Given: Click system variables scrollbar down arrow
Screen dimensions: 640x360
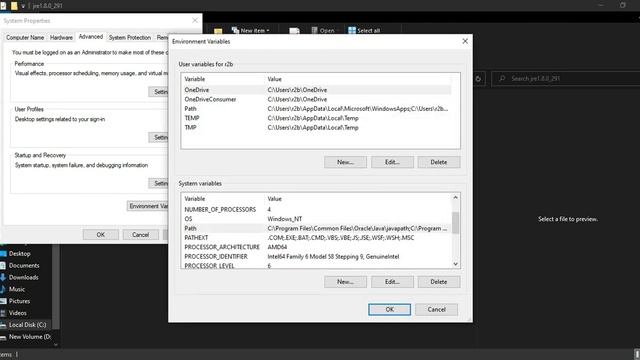Looking at the screenshot, I should (x=456, y=264).
